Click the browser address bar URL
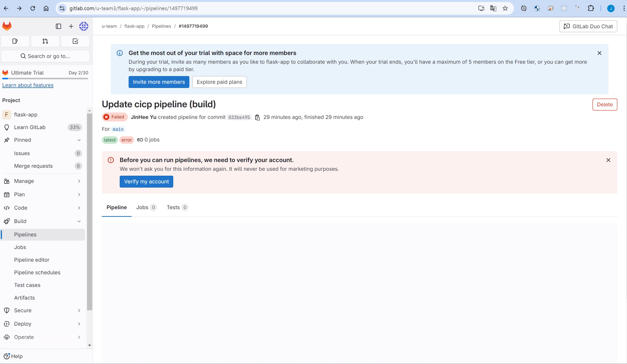 (x=133, y=8)
